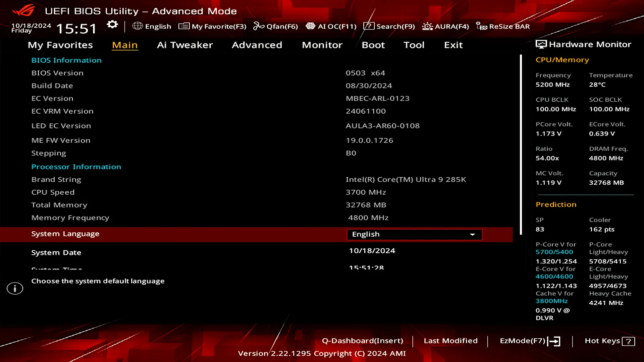Select the System Date value field
644x362 pixels.
click(372, 251)
